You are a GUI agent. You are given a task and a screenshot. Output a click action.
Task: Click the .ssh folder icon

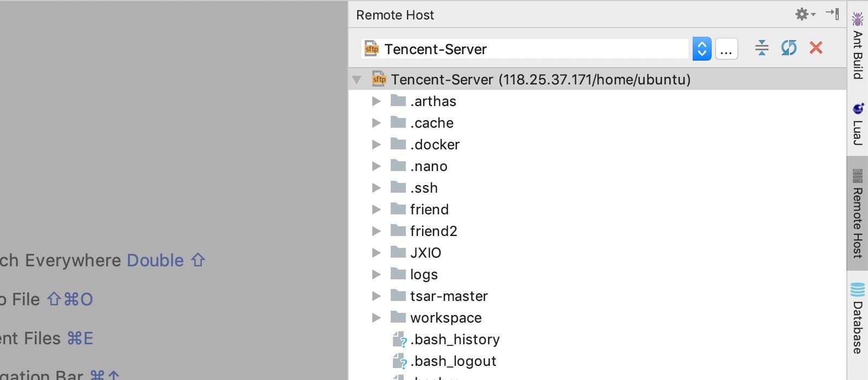[398, 187]
